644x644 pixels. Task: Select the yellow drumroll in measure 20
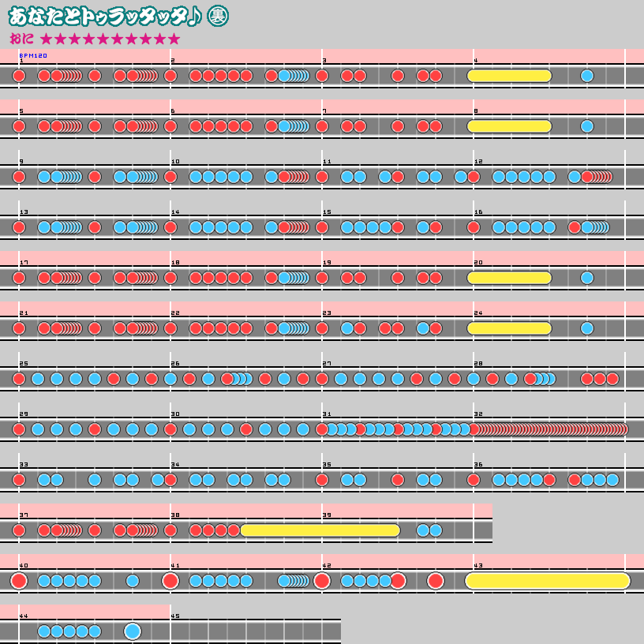509,278
